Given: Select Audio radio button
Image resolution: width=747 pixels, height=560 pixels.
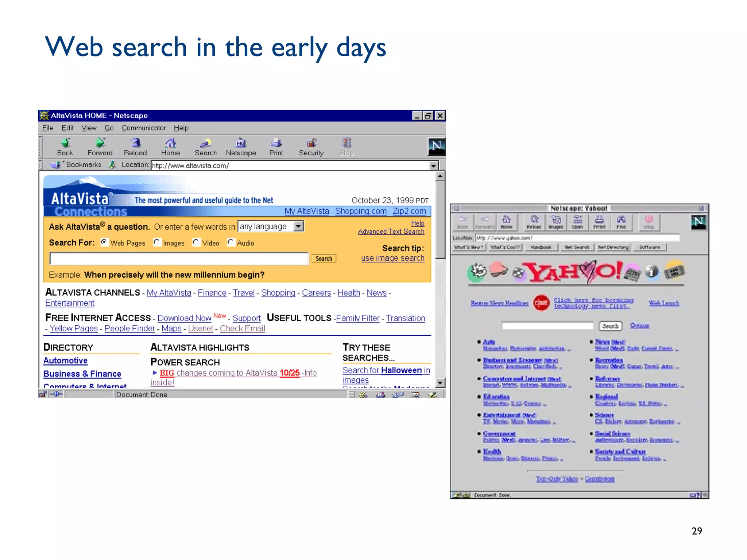Looking at the screenshot, I should click(231, 242).
